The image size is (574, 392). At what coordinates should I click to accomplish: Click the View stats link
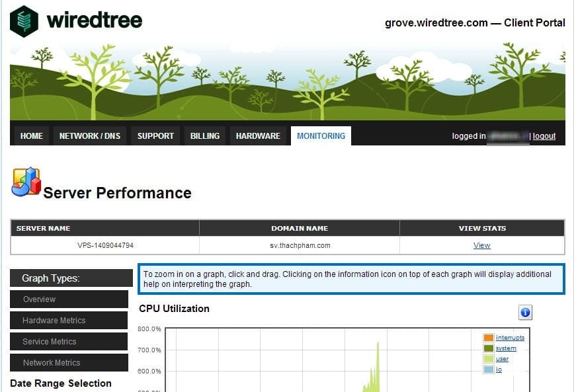pyautogui.click(x=481, y=245)
